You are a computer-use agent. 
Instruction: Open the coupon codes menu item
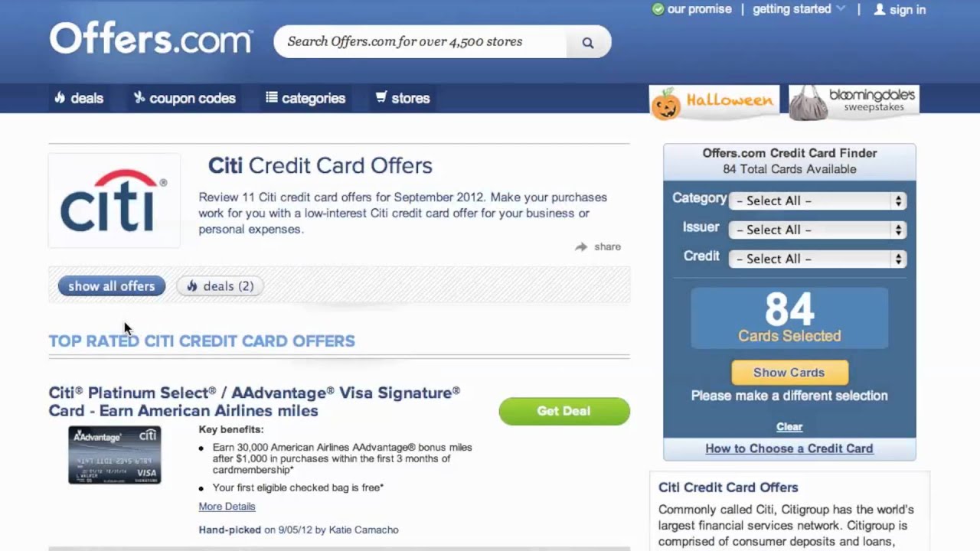coord(185,98)
